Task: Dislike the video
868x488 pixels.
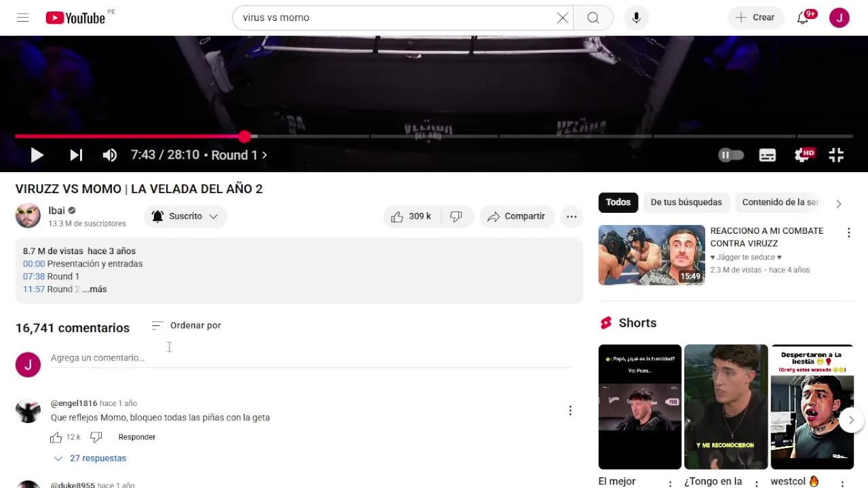Action: (x=456, y=216)
